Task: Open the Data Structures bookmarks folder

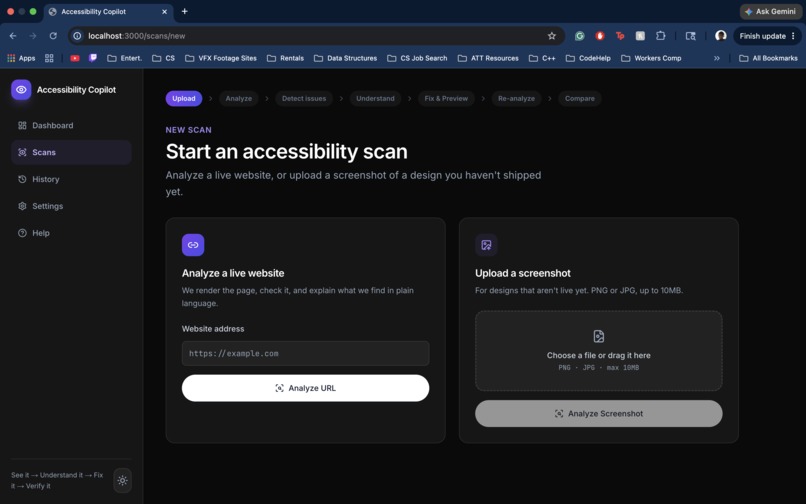Action: 345,58
